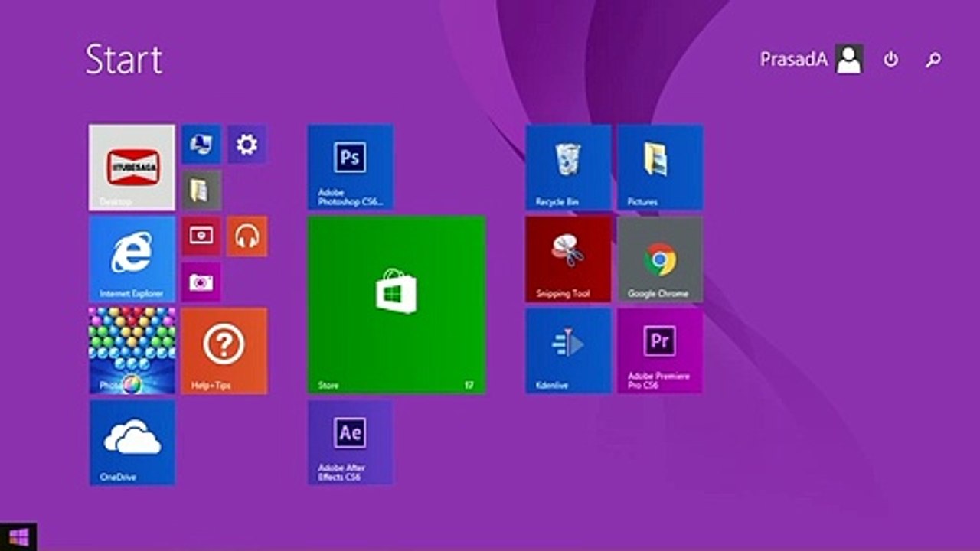The width and height of the screenshot is (980, 551).
Task: Open the bubble shooter game tile
Action: [x=132, y=350]
